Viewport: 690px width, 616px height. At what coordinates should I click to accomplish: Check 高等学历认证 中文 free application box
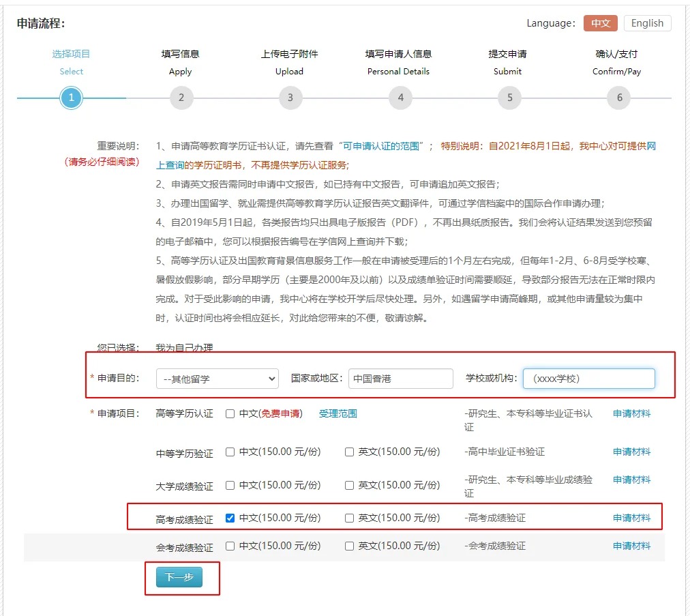pyautogui.click(x=230, y=414)
